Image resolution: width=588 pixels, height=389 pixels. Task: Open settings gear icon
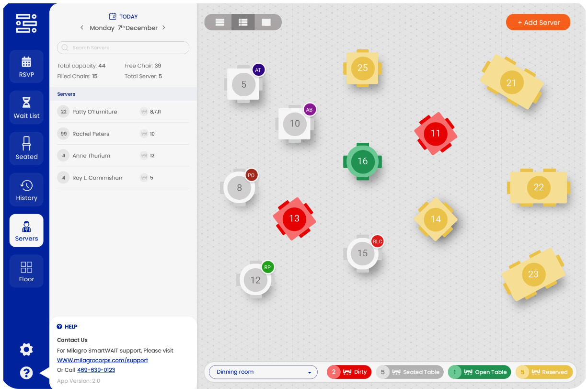[x=26, y=350]
